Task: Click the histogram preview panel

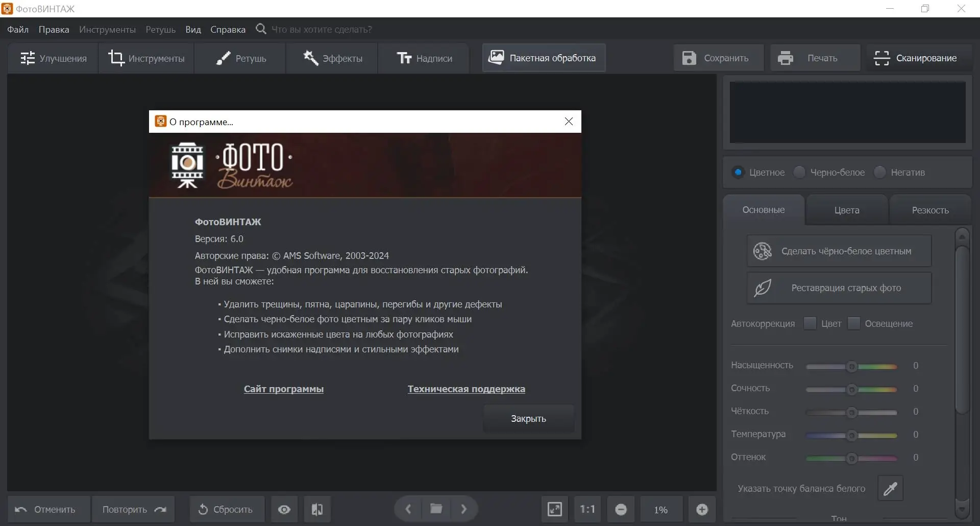Action: pos(847,112)
